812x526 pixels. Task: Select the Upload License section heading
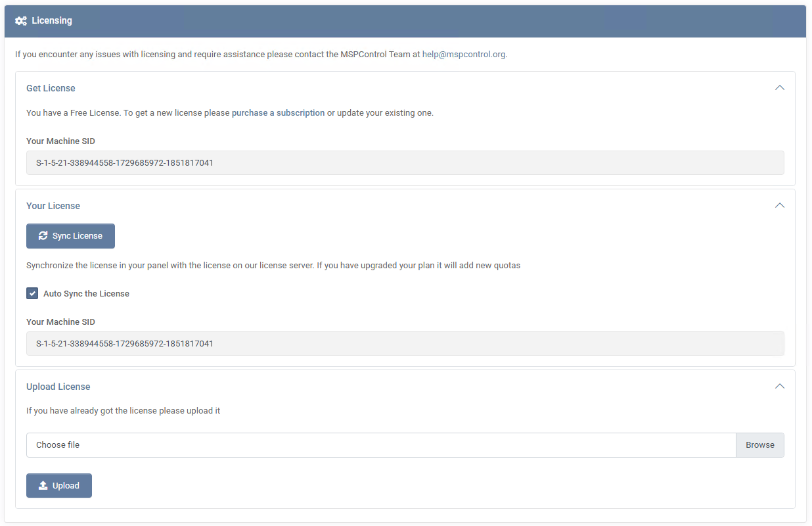point(58,387)
